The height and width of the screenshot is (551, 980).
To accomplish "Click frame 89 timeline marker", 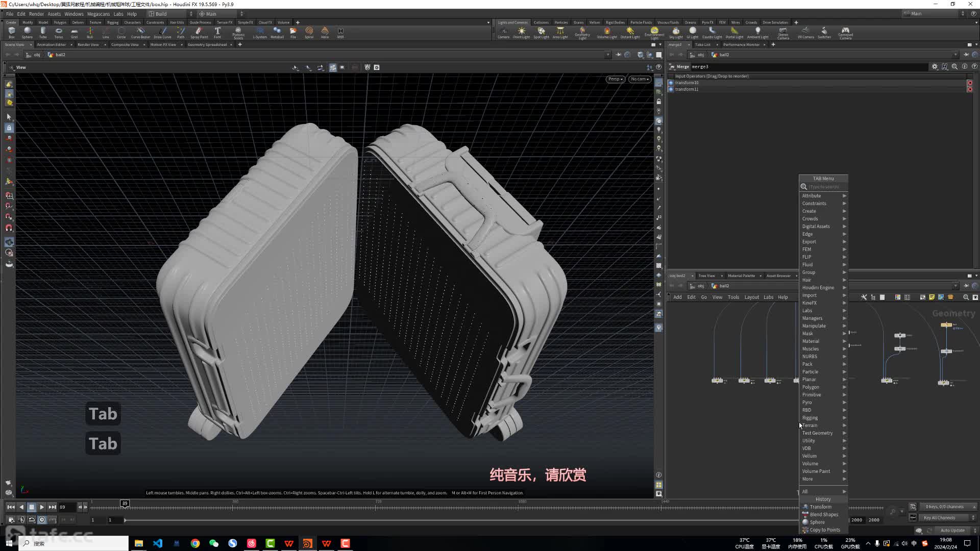I will (125, 504).
